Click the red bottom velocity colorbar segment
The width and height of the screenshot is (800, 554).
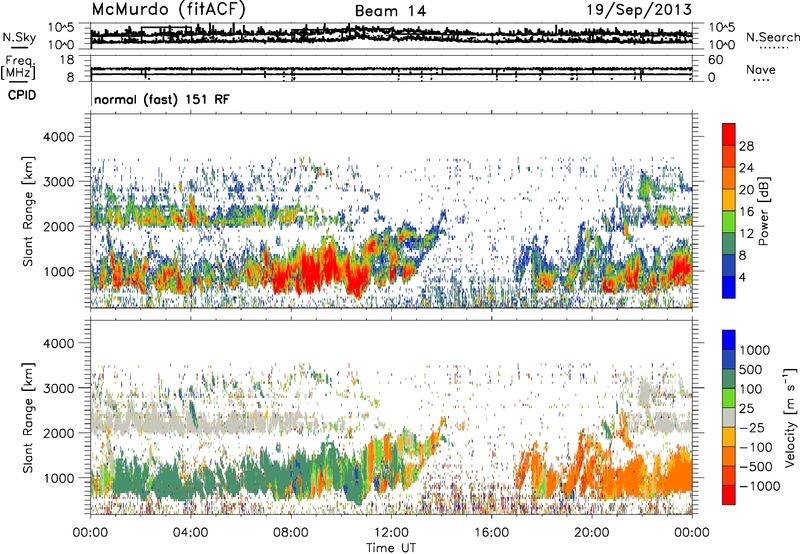tap(729, 495)
